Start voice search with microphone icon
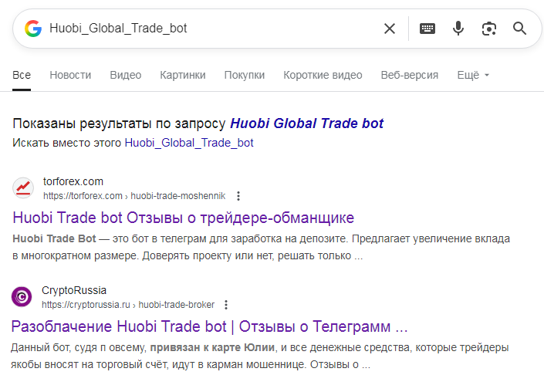 458,29
